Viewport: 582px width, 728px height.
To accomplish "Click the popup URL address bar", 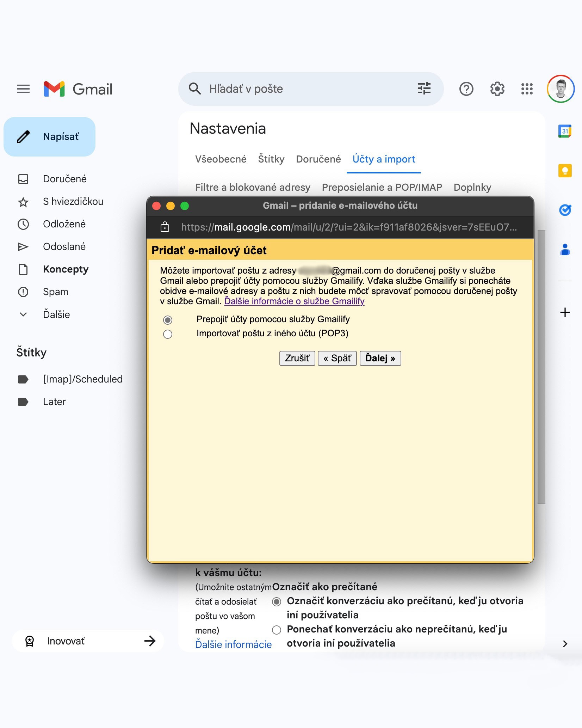I will pos(349,227).
